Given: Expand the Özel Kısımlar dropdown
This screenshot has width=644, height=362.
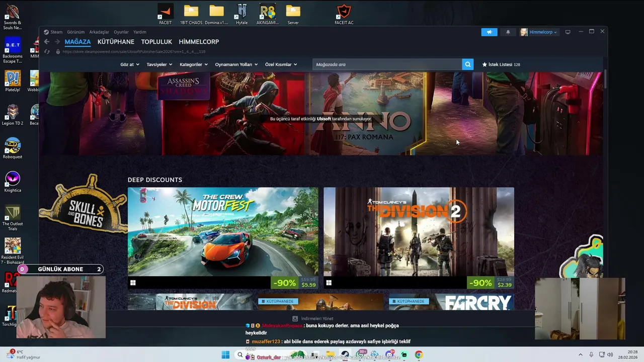Looking at the screenshot, I should 281,64.
